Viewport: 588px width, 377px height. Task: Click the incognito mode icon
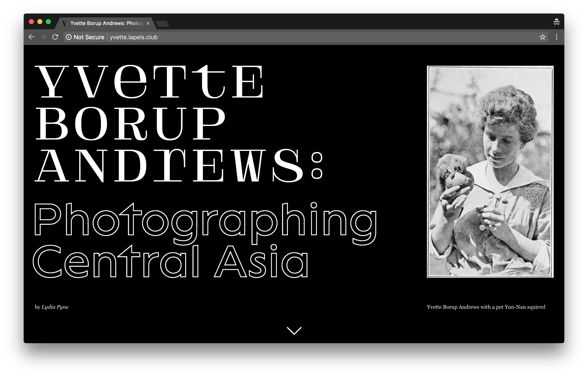coord(556,22)
